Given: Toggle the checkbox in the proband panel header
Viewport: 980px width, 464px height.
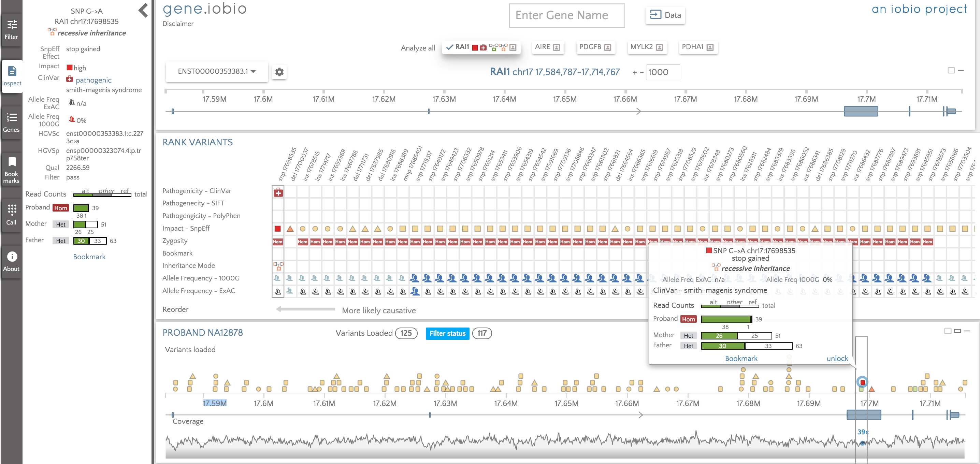Looking at the screenshot, I should point(948,331).
